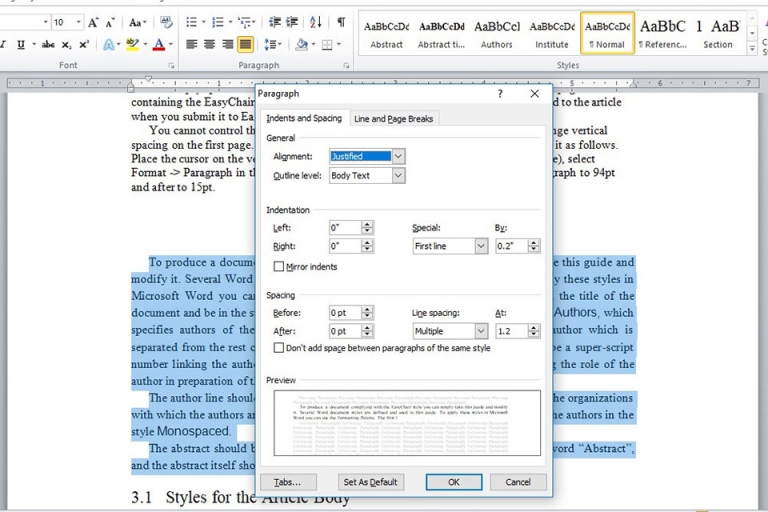This screenshot has height=512, width=768.
Task: Click the Text Effects icon
Action: click(109, 45)
